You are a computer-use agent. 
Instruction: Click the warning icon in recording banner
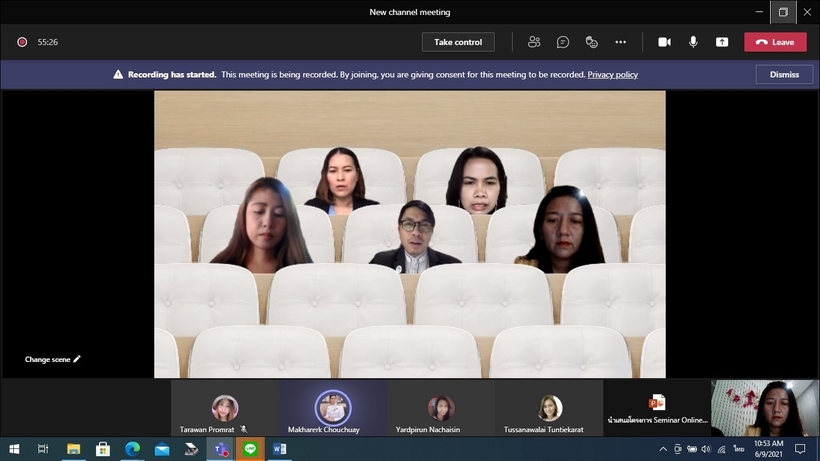(x=118, y=74)
